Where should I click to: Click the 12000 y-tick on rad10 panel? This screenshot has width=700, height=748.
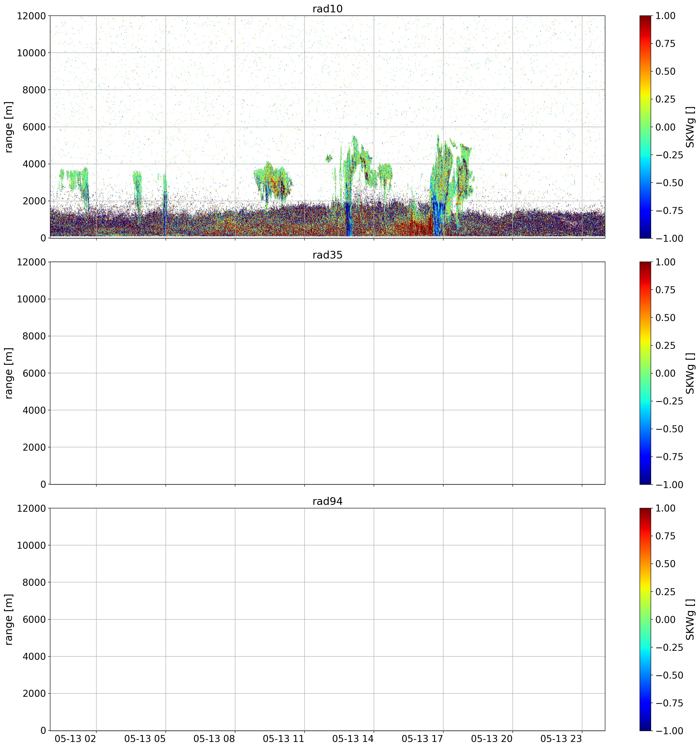coord(31,16)
